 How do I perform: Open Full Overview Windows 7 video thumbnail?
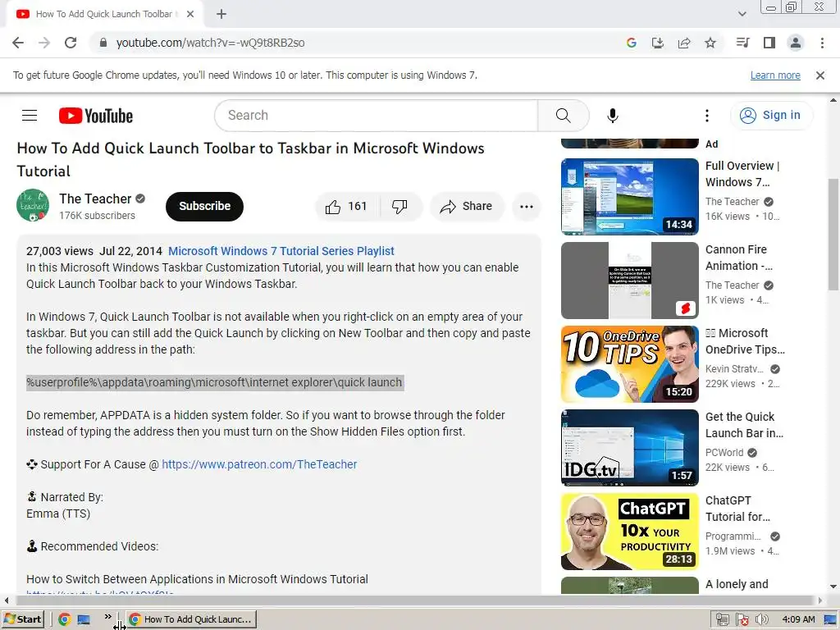click(x=629, y=197)
